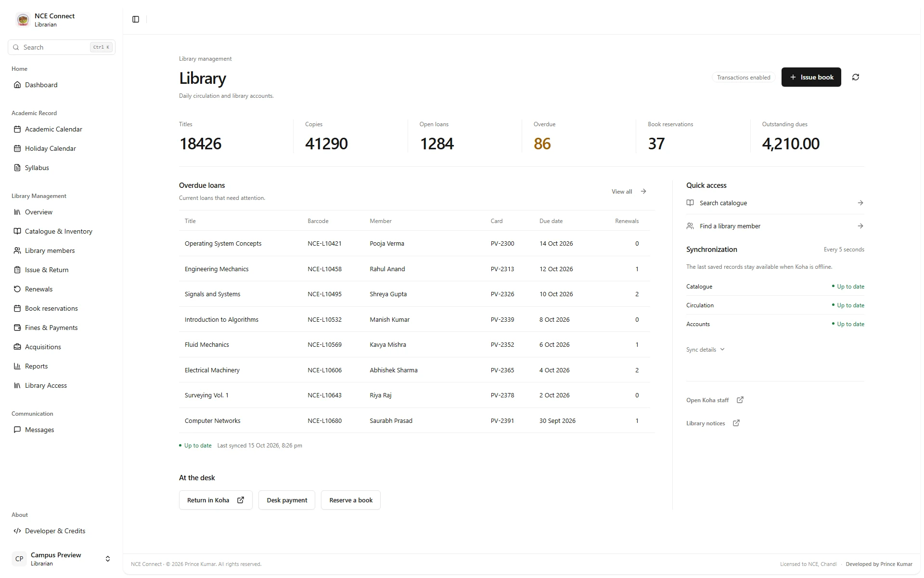The width and height of the screenshot is (924, 578).
Task: Click Last synced 15 Oct 2026 text
Action: pos(260,446)
